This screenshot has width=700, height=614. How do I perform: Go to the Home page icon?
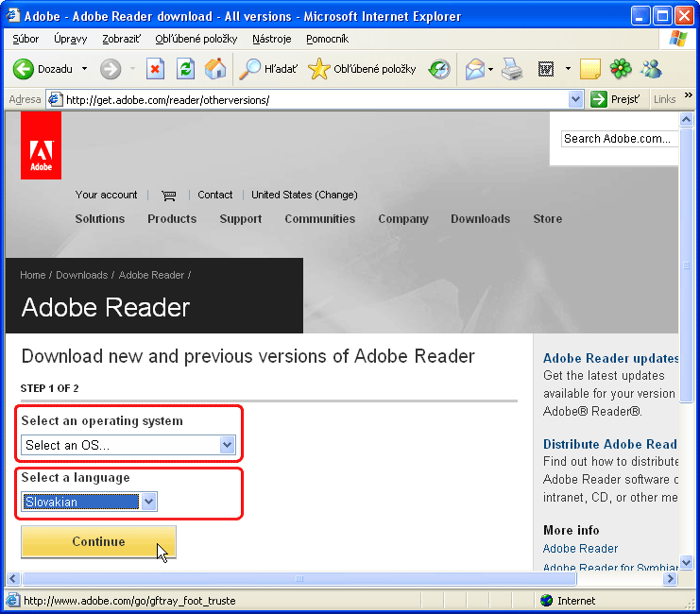(x=215, y=69)
